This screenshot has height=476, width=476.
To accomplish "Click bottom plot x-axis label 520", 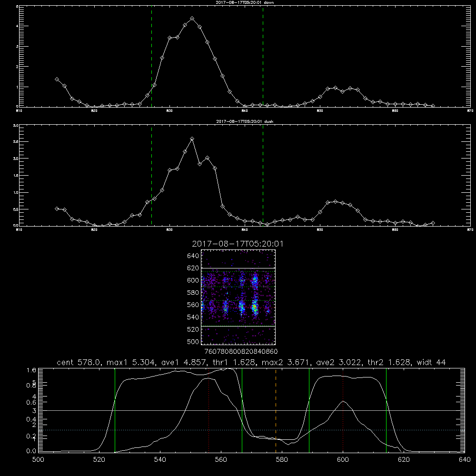I will [99, 460].
